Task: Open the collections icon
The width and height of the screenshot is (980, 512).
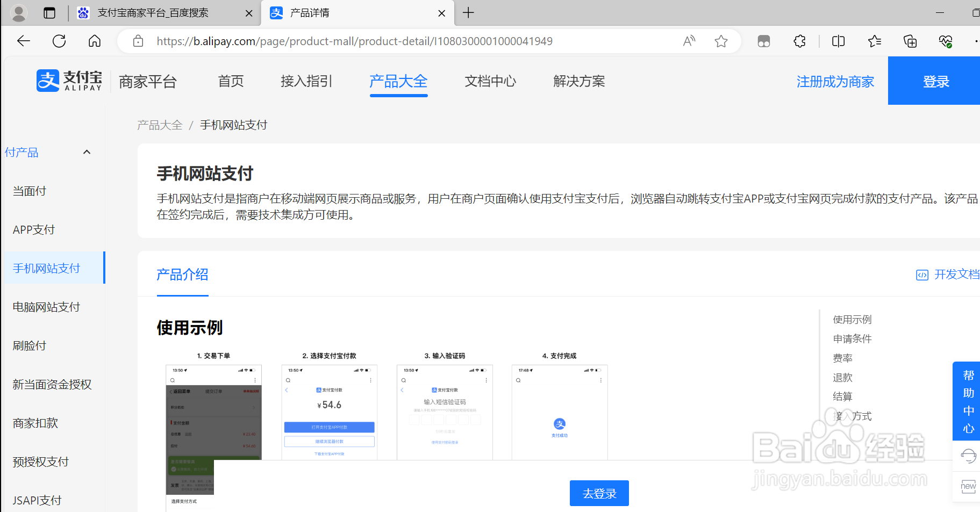Action: pos(910,41)
